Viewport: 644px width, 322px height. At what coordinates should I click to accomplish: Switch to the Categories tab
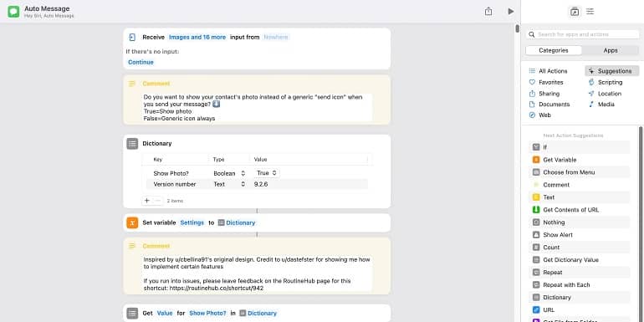[x=554, y=50]
